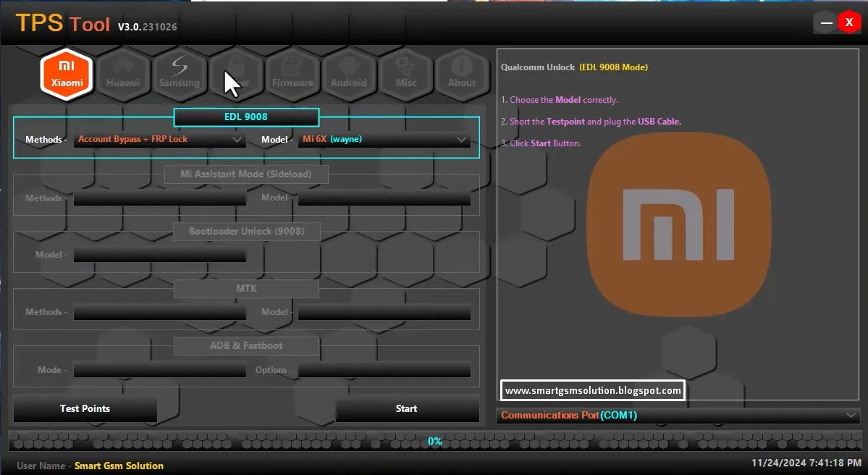Click the large Mi logo image

click(678, 224)
